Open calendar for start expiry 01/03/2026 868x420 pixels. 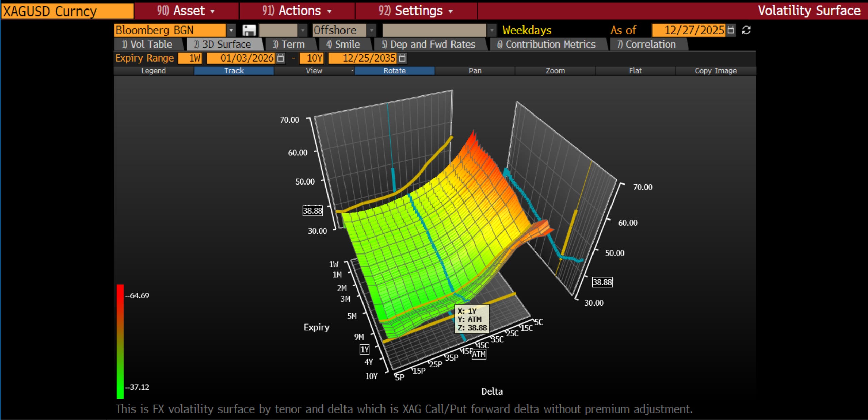coord(281,58)
